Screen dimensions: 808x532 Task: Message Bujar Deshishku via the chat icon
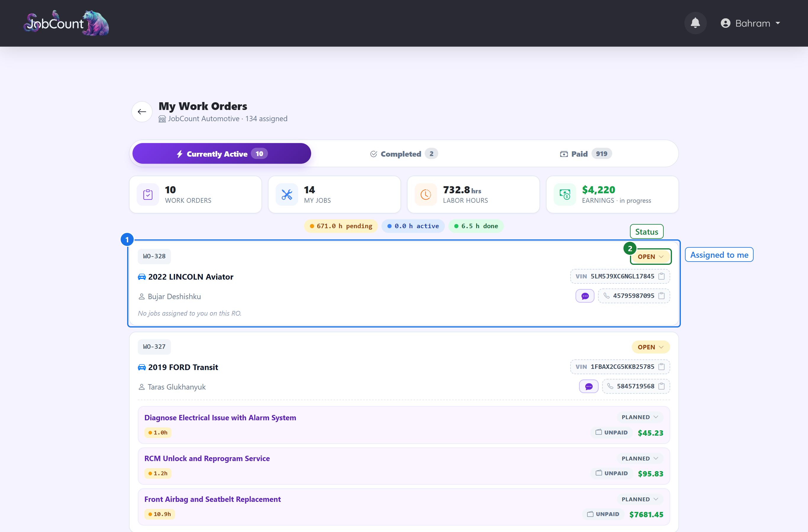tap(585, 296)
